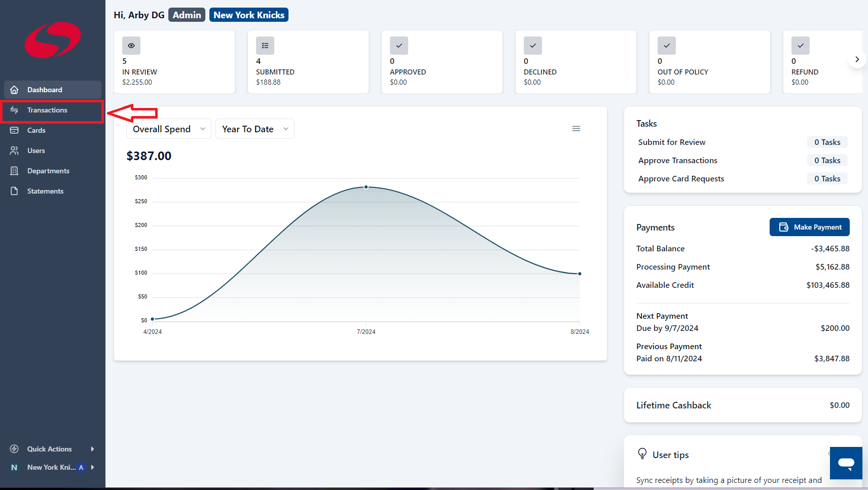The width and height of the screenshot is (868, 490).
Task: Expand the New York Knicks organization arrow
Action: (92, 467)
